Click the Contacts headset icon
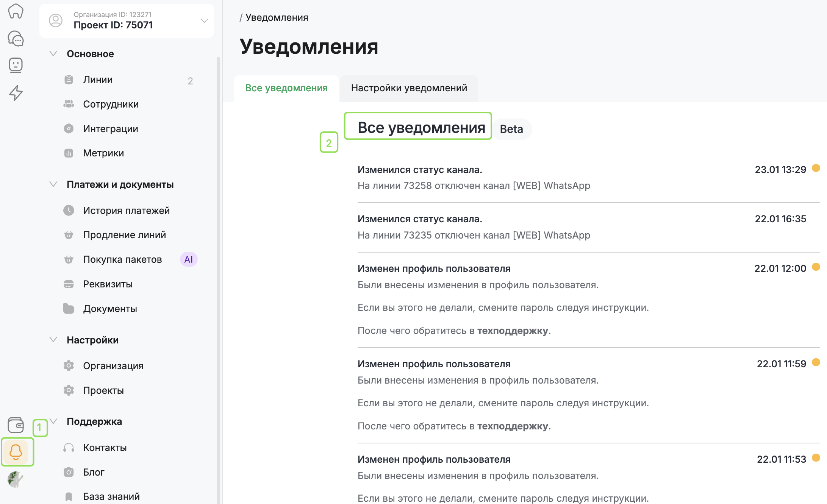Image resolution: width=827 pixels, height=504 pixels. [x=69, y=448]
